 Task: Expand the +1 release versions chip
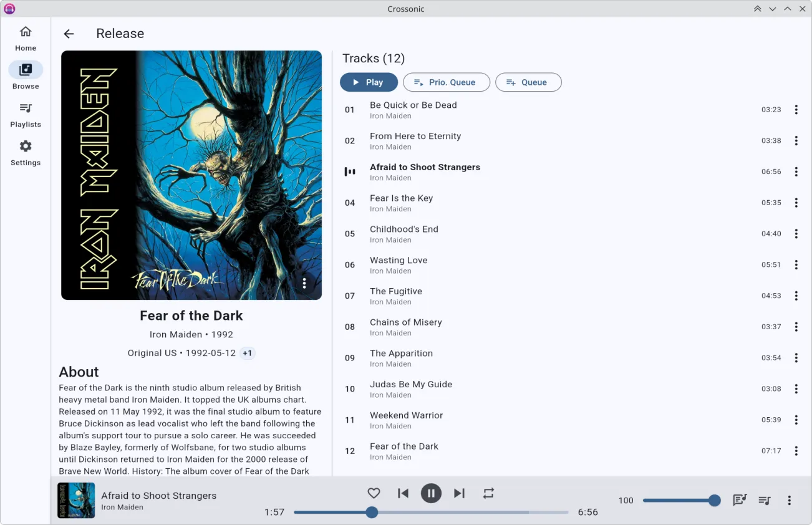click(248, 353)
